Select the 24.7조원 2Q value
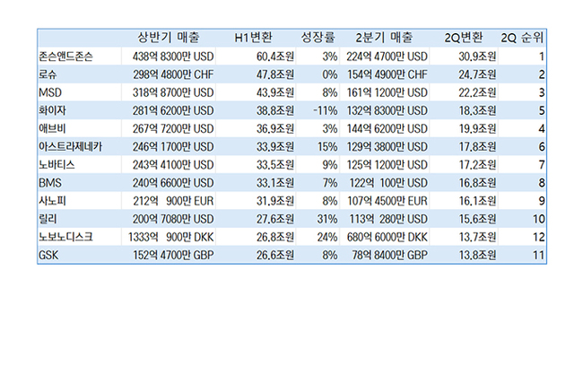Viewport: 583px width, 392px height. click(x=477, y=74)
